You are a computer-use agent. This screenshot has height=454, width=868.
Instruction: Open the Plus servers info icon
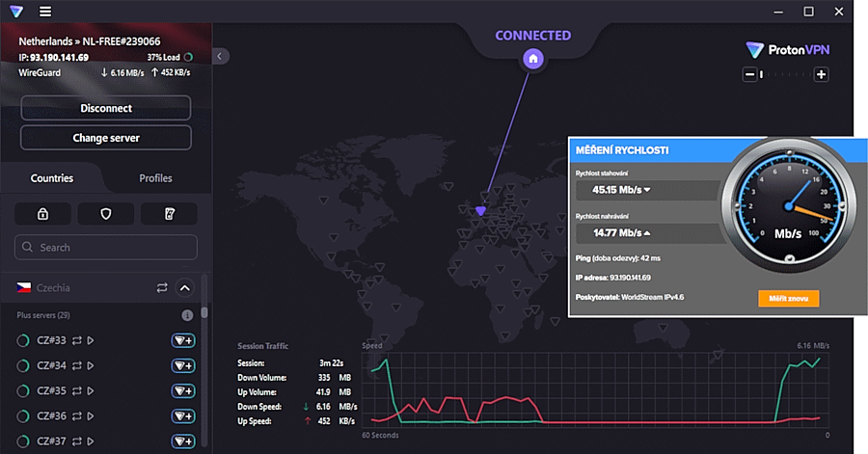click(187, 315)
